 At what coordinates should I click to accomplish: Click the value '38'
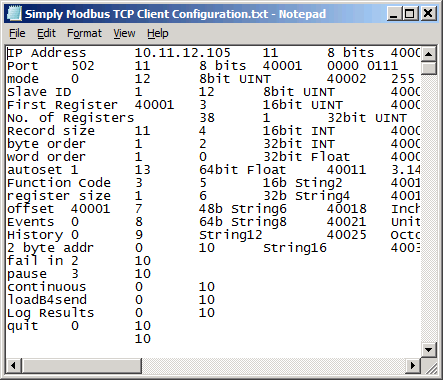pyautogui.click(x=207, y=118)
